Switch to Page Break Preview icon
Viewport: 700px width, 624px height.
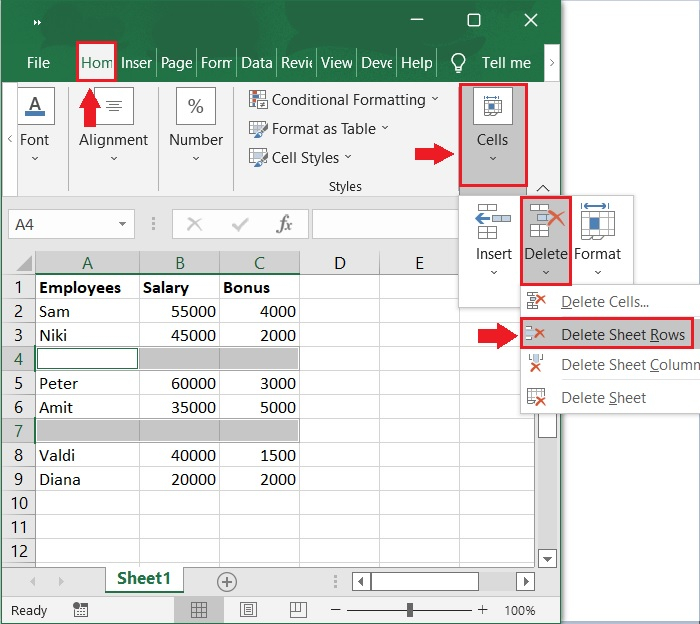pyautogui.click(x=298, y=609)
